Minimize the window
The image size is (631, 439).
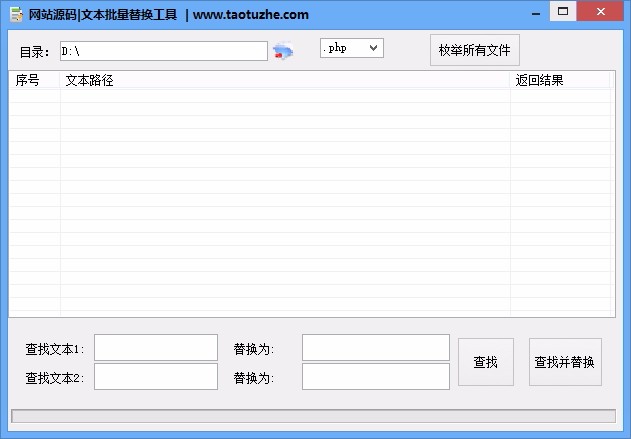(x=536, y=12)
